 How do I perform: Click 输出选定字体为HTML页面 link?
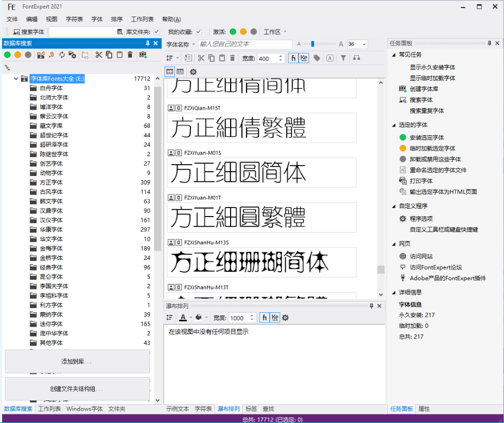tap(443, 192)
